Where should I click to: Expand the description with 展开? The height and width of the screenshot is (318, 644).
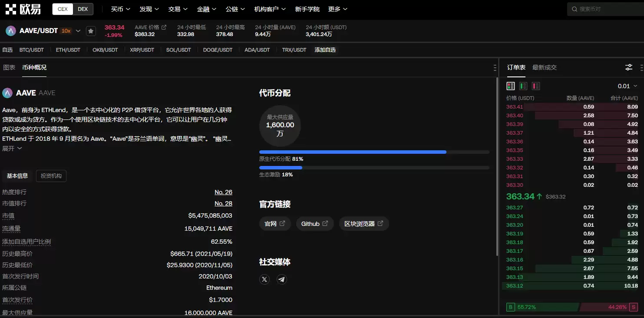pyautogui.click(x=12, y=149)
